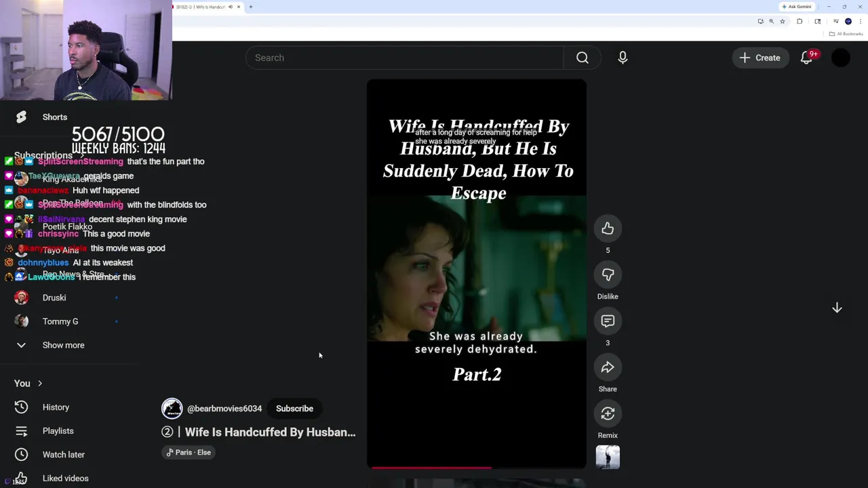This screenshot has height=488, width=868.
Task: Close the Wife Is Handcuffed tab
Action: tap(239, 7)
